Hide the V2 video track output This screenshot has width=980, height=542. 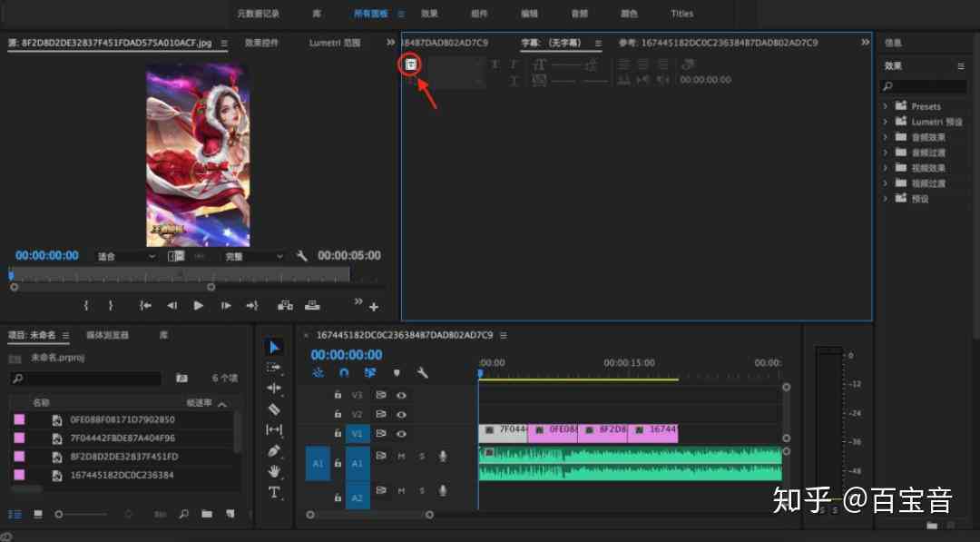click(x=401, y=414)
